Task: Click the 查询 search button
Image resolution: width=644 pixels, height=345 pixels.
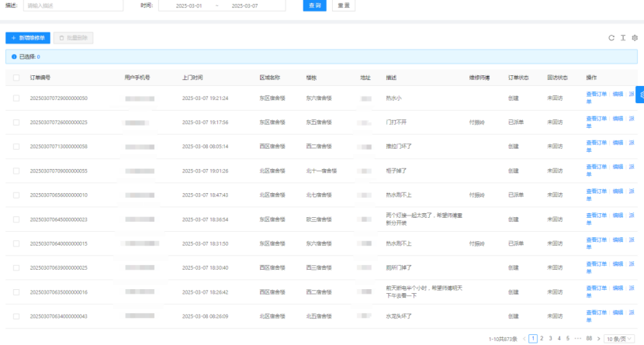Action: [x=316, y=5]
